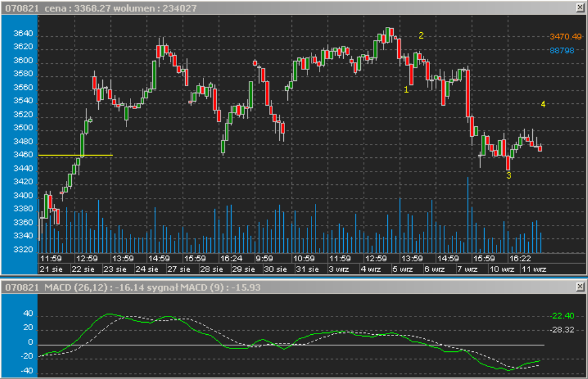Click the 9:59 time axis label
The image size is (588, 379).
(x=264, y=258)
